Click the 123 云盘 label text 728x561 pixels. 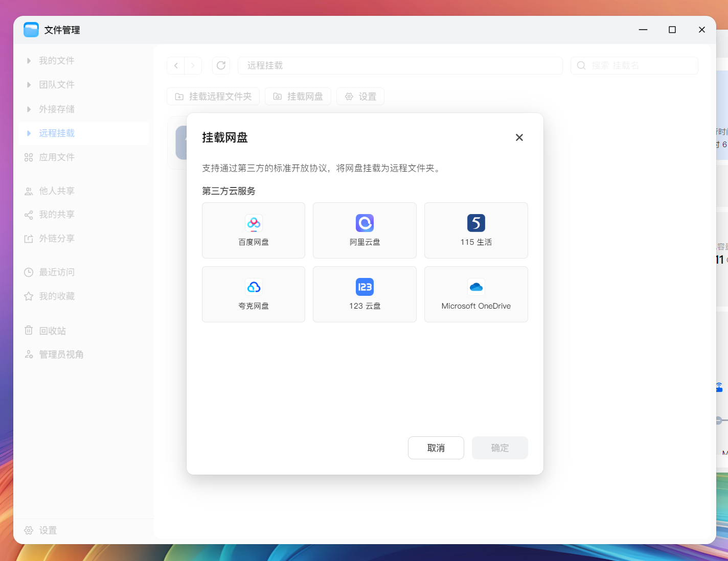click(x=365, y=306)
